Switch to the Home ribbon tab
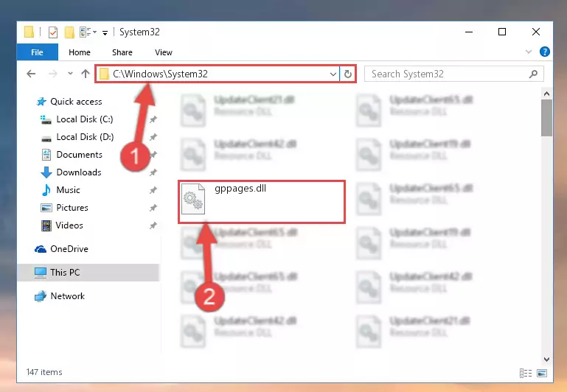This screenshot has height=392, width=567. 80,52
